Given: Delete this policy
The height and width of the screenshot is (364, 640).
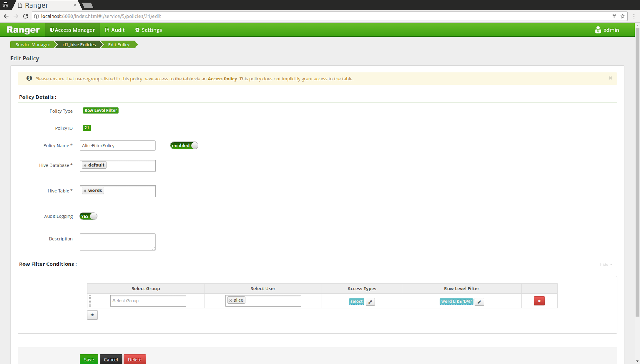Looking at the screenshot, I should point(134,359).
